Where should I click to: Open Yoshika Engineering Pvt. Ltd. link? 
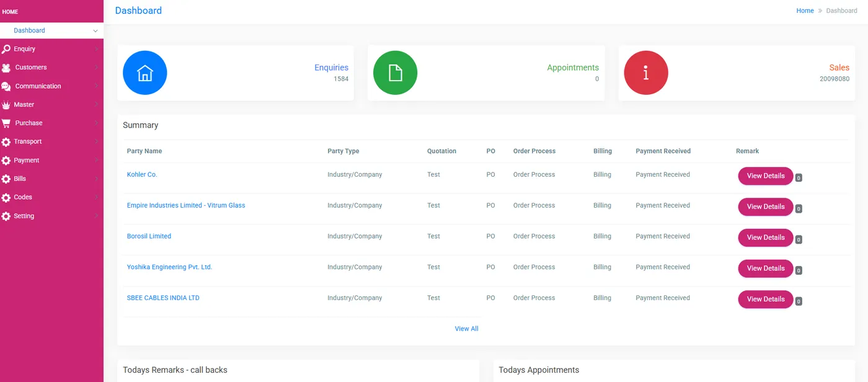169,267
